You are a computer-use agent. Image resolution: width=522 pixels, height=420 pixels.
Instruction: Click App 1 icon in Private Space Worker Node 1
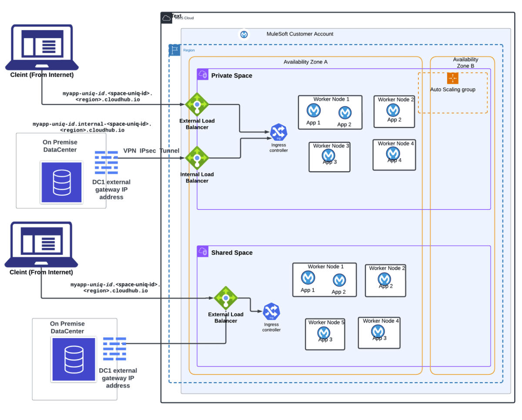314,111
